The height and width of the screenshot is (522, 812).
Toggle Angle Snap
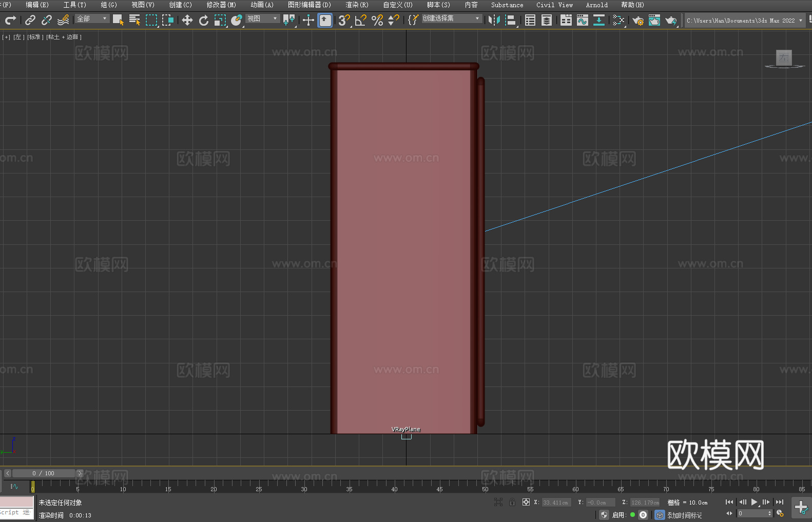tap(361, 20)
